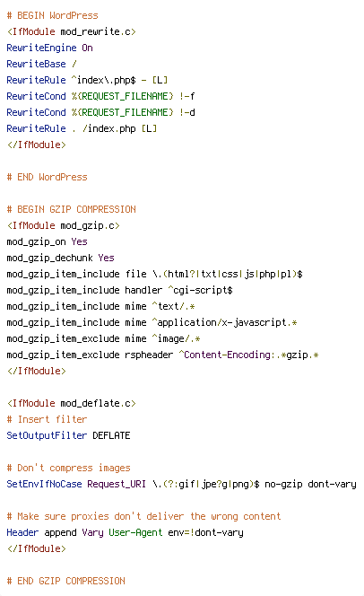Click 'Yes' after mod_gzip_on
Screen dimensions: 364x596
coord(79,241)
